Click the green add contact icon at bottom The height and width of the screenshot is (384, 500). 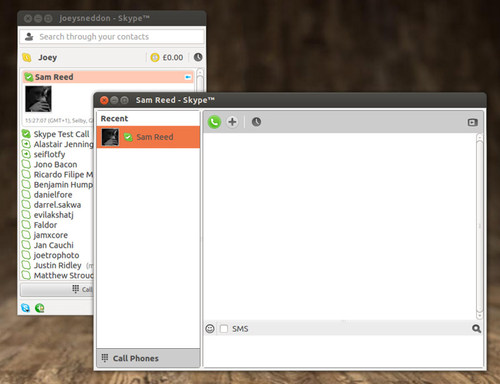(x=40, y=308)
